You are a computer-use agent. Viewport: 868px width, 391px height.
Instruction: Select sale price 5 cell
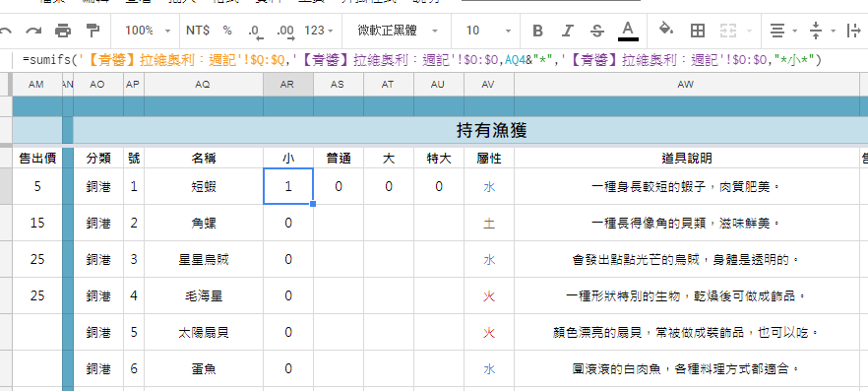(x=37, y=187)
